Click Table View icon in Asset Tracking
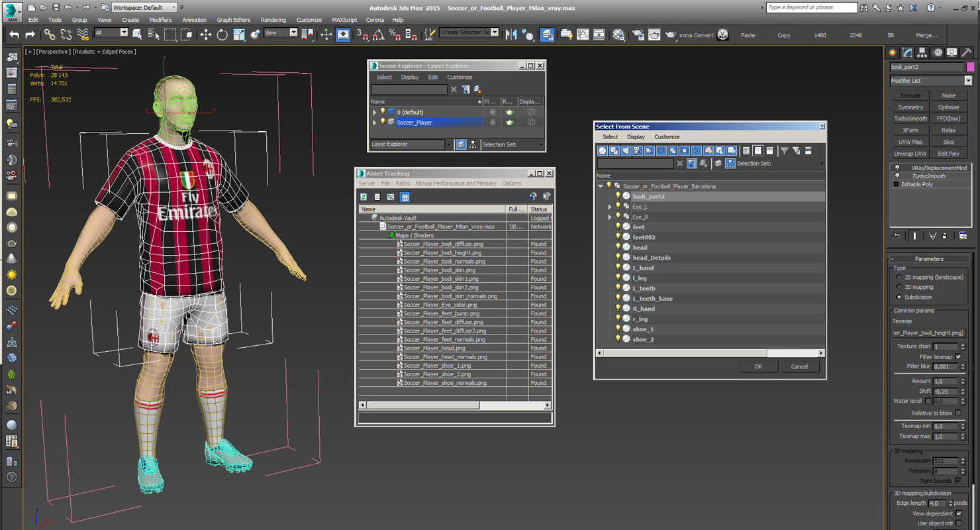This screenshot has width=980, height=530. [405, 197]
